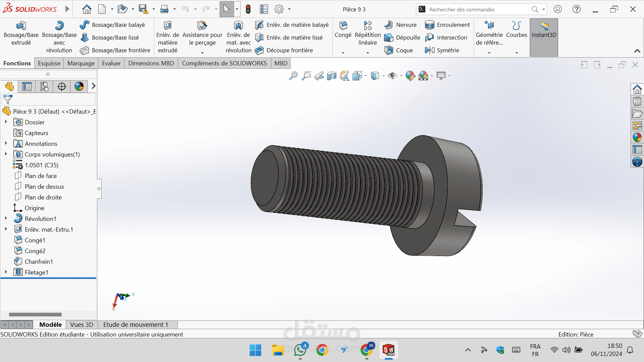Image resolution: width=644 pixels, height=362 pixels.
Task: Open the DisplayManager color sphere tab
Action: [x=79, y=86]
